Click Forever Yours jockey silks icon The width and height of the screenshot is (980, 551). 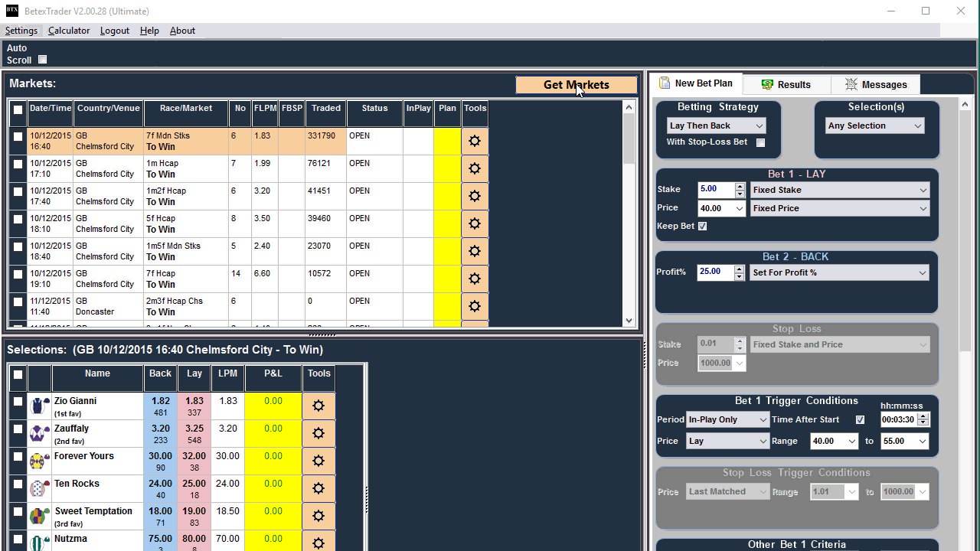40,461
